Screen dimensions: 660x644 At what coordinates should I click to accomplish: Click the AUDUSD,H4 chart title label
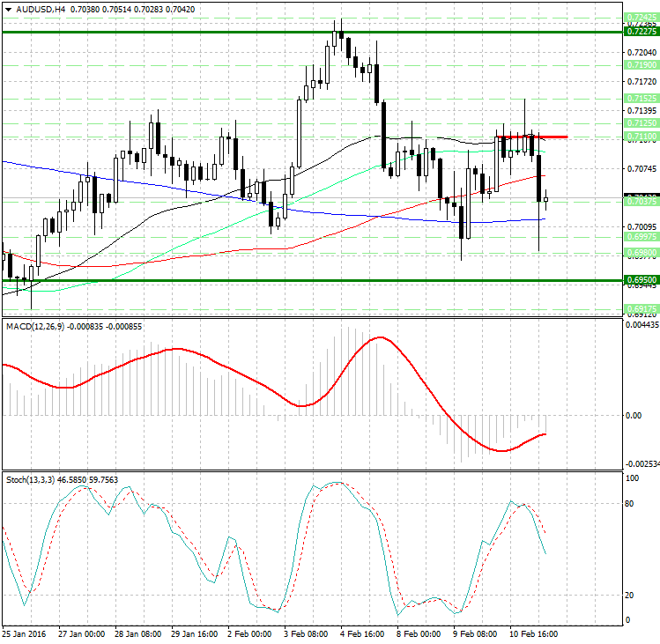tap(33, 10)
